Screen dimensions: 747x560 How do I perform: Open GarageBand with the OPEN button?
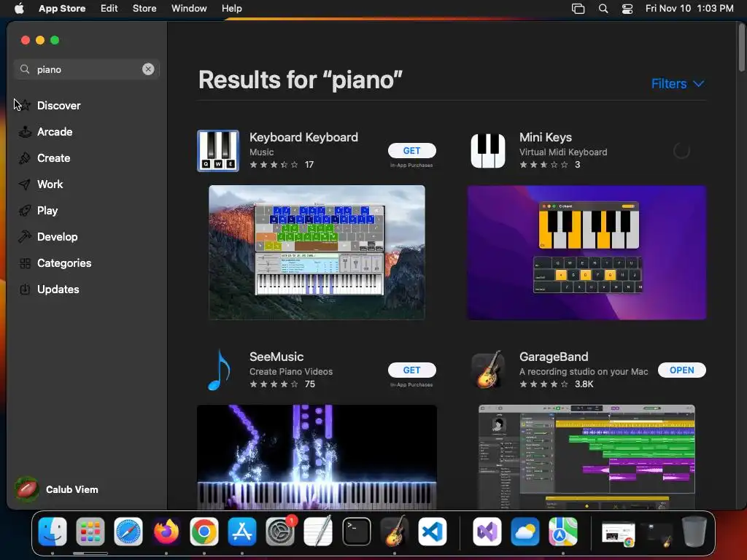[682, 370]
